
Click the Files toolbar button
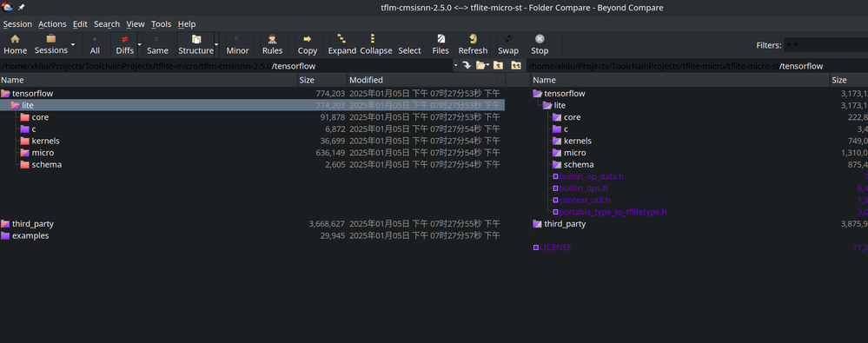(441, 44)
